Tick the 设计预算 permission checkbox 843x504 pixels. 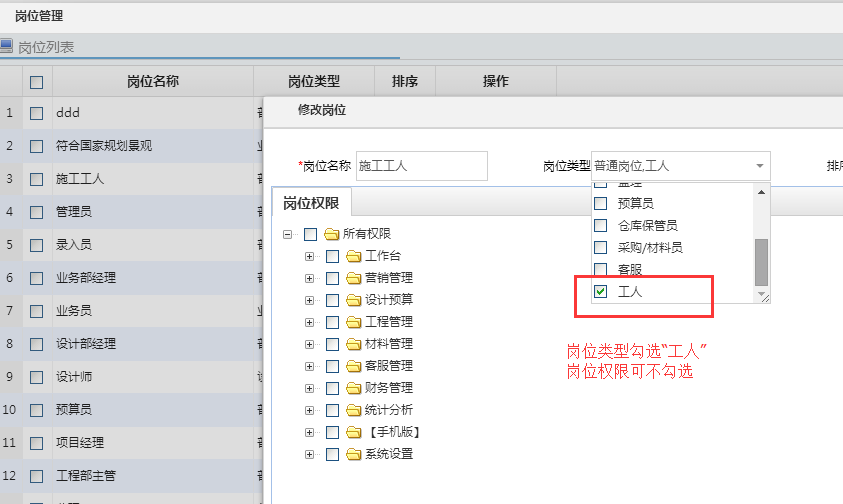click(x=332, y=300)
